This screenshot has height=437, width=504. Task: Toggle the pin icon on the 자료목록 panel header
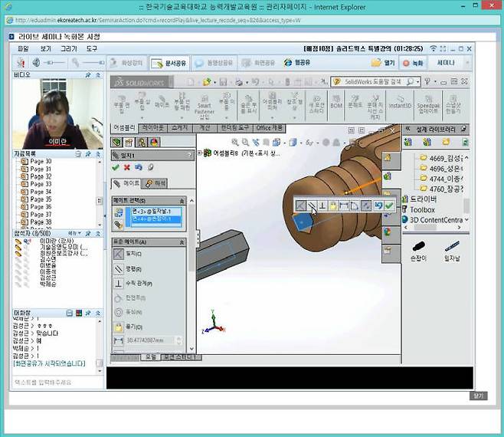tap(88, 154)
